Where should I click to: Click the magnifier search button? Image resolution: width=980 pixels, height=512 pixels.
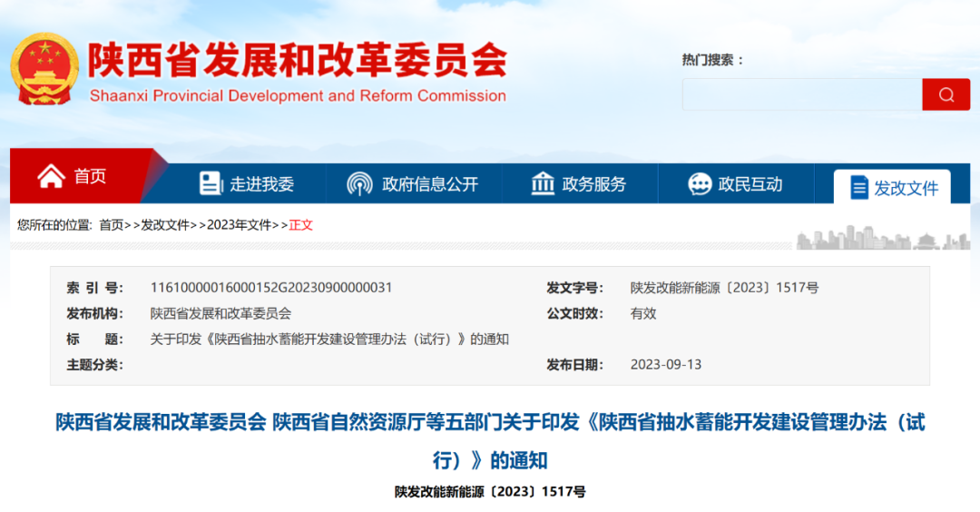click(x=946, y=94)
